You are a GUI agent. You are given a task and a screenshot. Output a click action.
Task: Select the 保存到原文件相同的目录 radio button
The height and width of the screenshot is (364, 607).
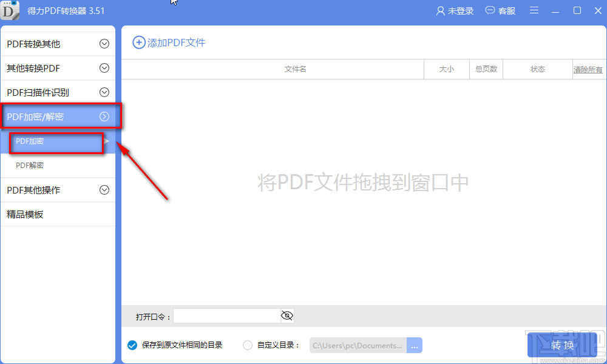point(132,345)
